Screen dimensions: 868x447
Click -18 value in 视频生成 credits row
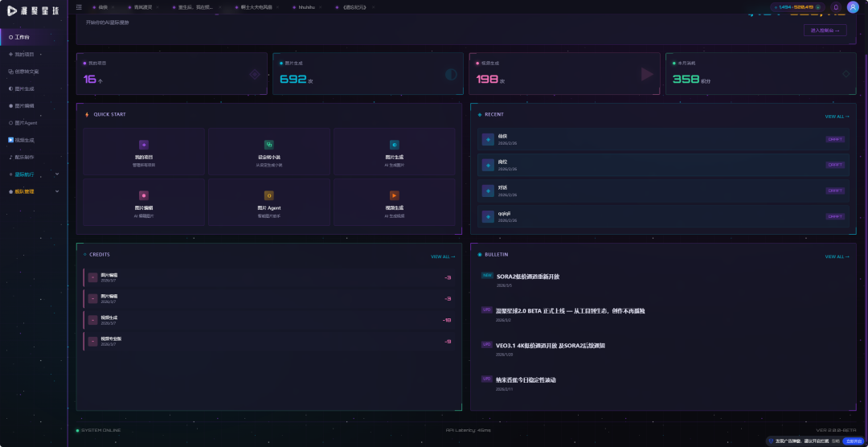point(447,320)
